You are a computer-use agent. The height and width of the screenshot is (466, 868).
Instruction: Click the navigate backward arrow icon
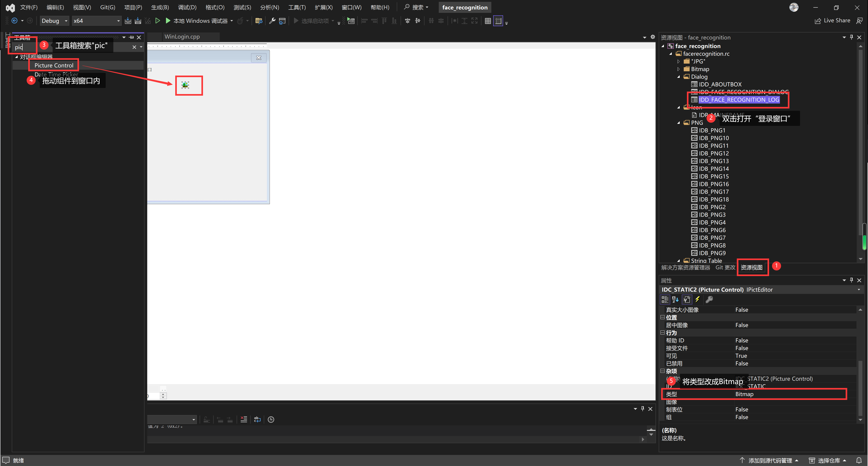[14, 21]
